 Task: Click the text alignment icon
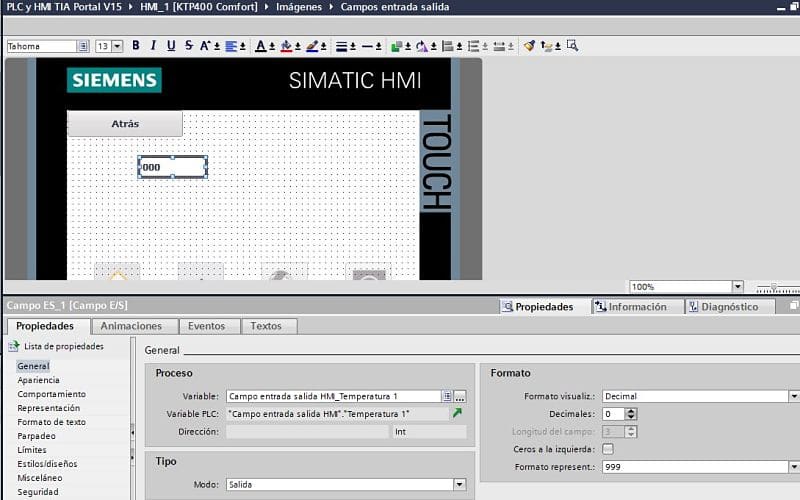[231, 46]
